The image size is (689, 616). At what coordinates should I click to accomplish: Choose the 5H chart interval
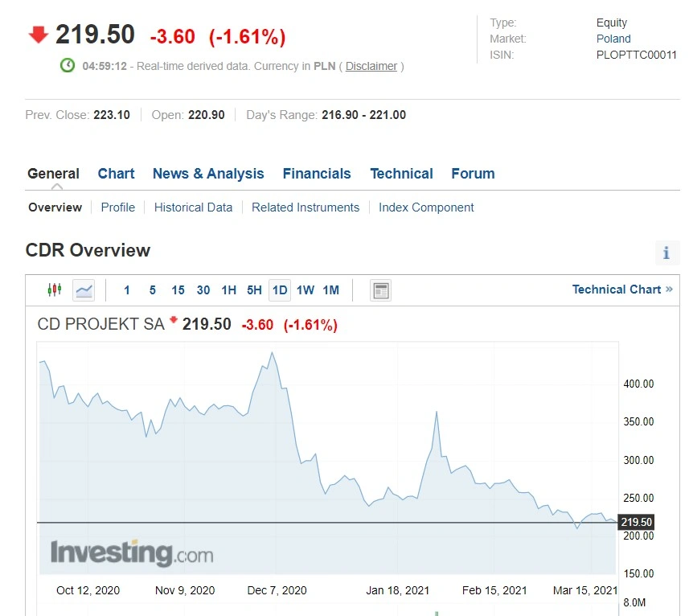(x=254, y=290)
